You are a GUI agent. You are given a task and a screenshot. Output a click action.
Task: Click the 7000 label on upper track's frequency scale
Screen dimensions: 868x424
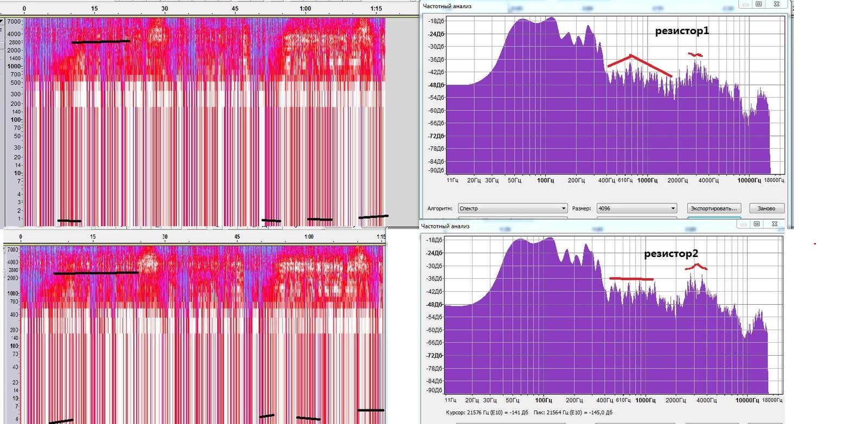tap(14, 22)
